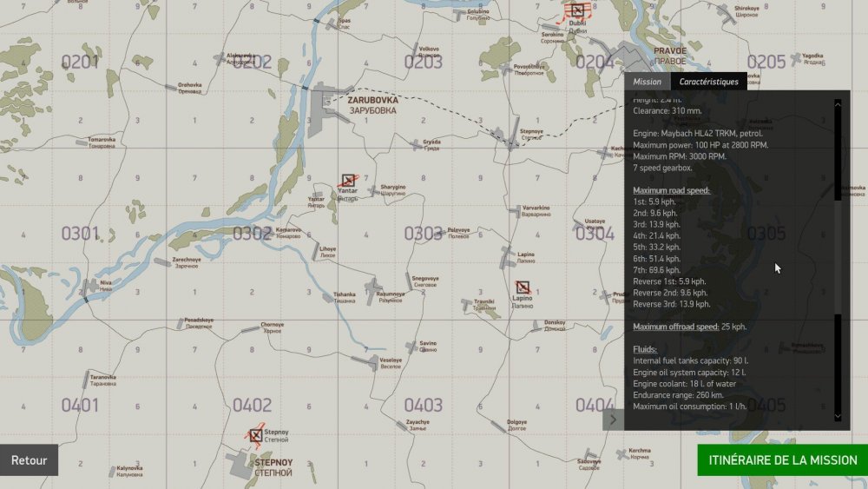Click the Niva village label

pyautogui.click(x=106, y=286)
